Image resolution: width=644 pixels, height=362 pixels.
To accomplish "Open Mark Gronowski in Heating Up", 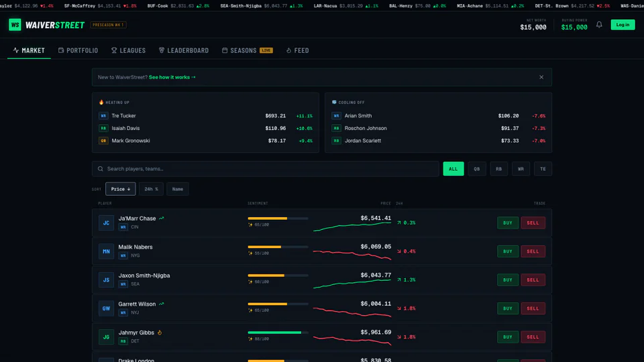I will (206, 141).
